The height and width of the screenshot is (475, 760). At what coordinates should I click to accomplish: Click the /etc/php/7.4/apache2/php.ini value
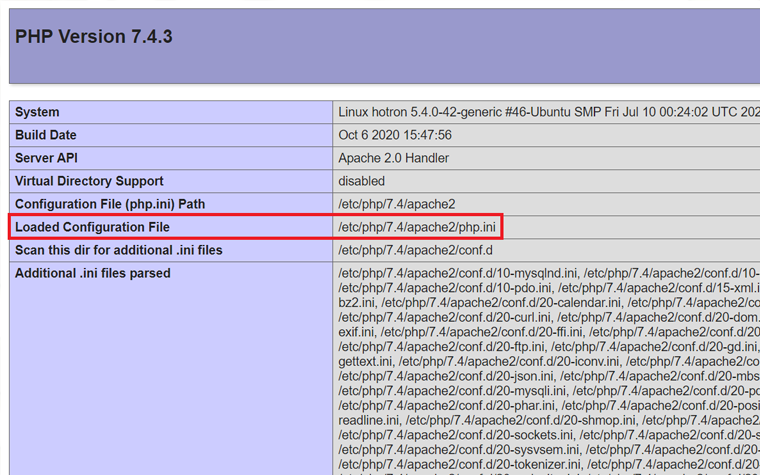[x=417, y=227]
